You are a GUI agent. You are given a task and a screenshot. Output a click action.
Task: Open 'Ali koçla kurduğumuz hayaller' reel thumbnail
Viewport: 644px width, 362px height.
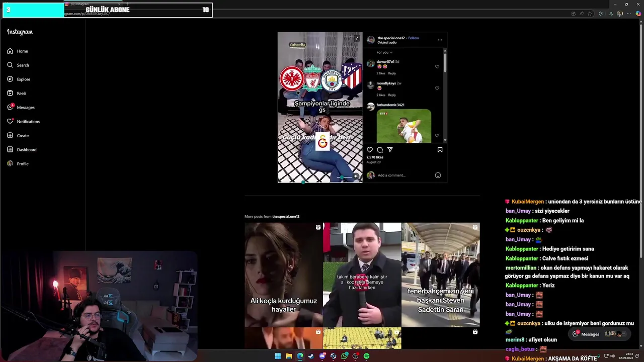[283, 275]
